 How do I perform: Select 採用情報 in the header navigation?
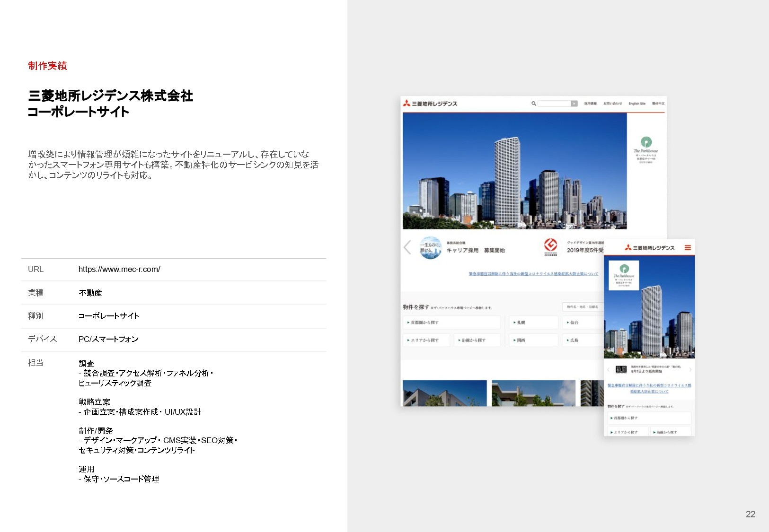pyautogui.click(x=590, y=104)
